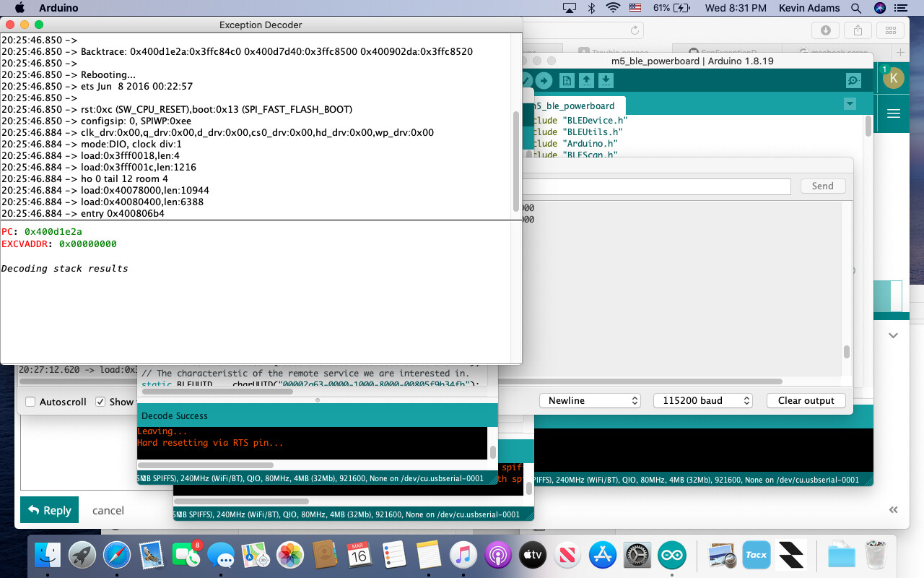Click the New sketch icon in Arduino toolbar

(x=567, y=81)
